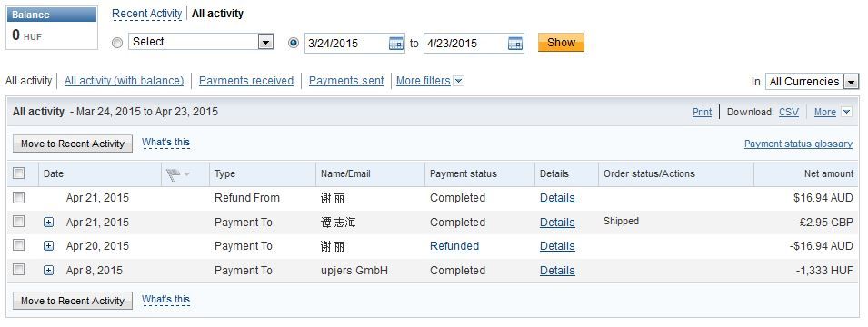Select the All activity filter
Image resolution: width=868 pixels, height=327 pixels.
[29, 81]
